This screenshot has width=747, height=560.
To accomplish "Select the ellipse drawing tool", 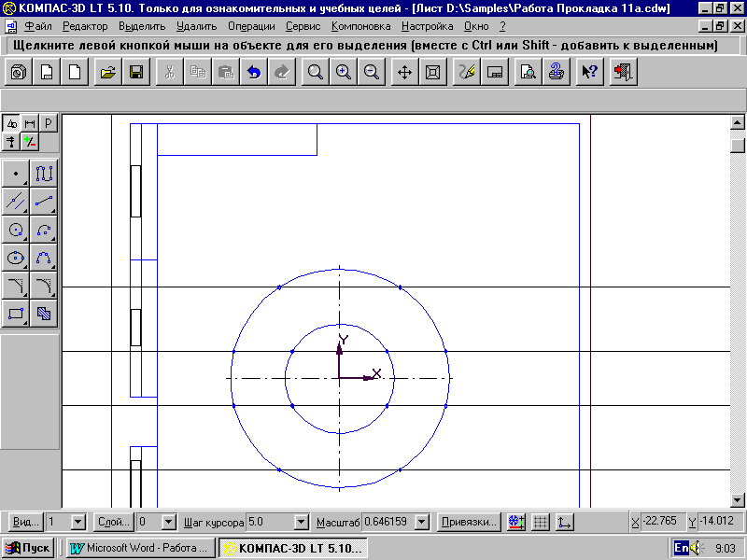I will click(x=16, y=258).
